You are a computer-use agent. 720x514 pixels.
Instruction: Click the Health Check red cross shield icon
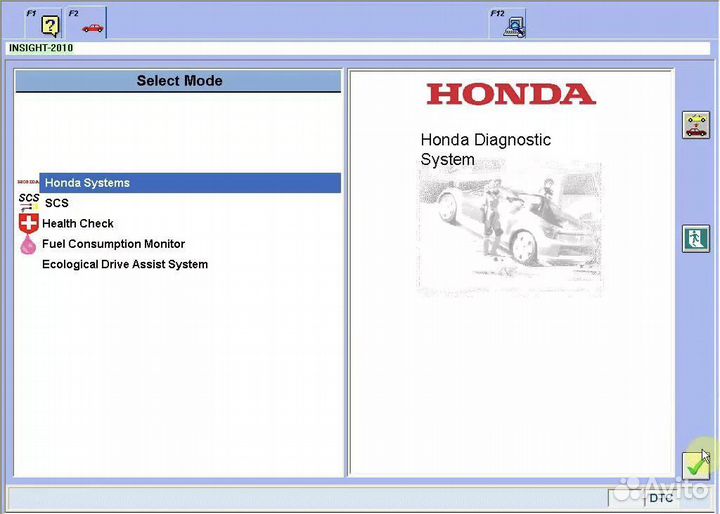28,223
